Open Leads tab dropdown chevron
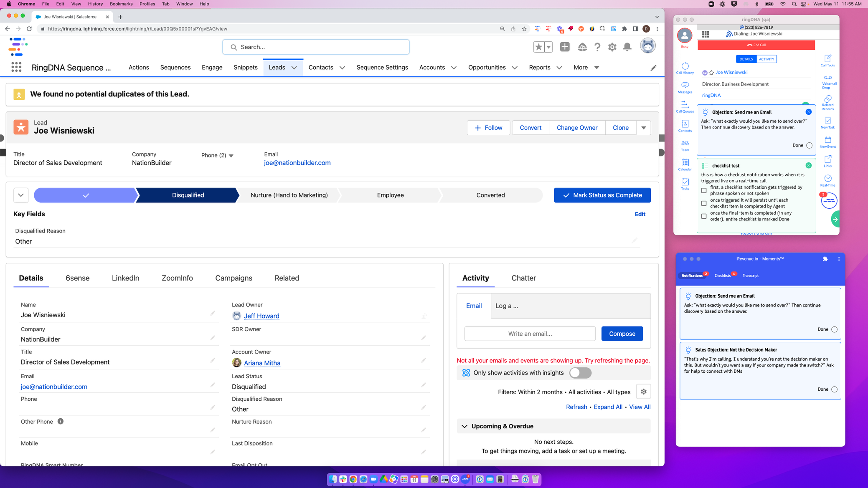 [294, 68]
